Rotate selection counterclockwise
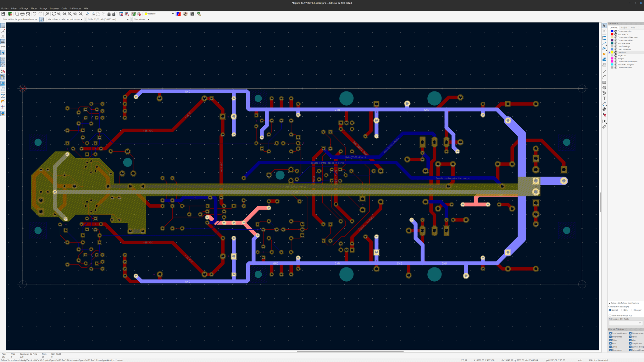Image resolution: width=644 pixels, height=362 pixels. tap(87, 14)
